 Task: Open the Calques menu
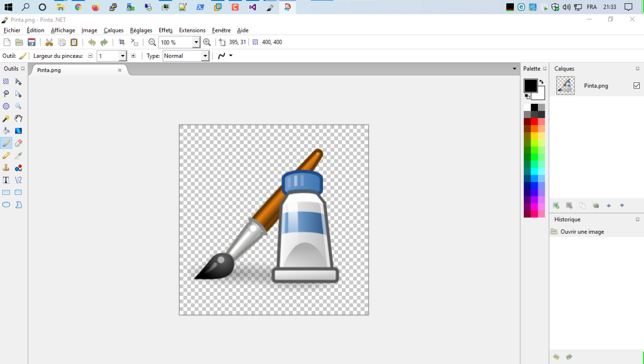[x=113, y=30]
